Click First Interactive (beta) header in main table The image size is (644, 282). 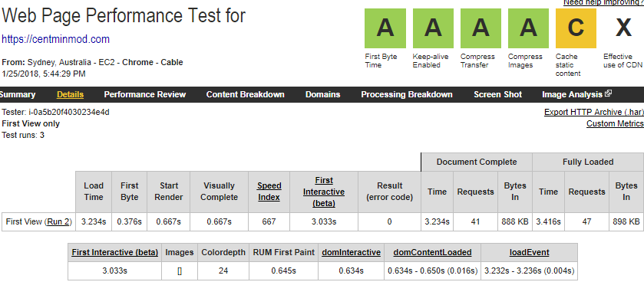pyautogui.click(x=324, y=192)
